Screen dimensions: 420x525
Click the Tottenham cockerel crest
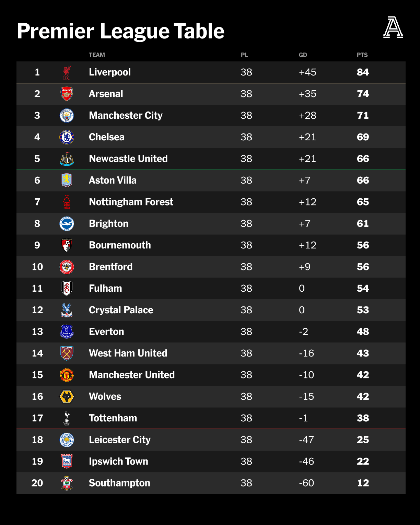click(67, 418)
